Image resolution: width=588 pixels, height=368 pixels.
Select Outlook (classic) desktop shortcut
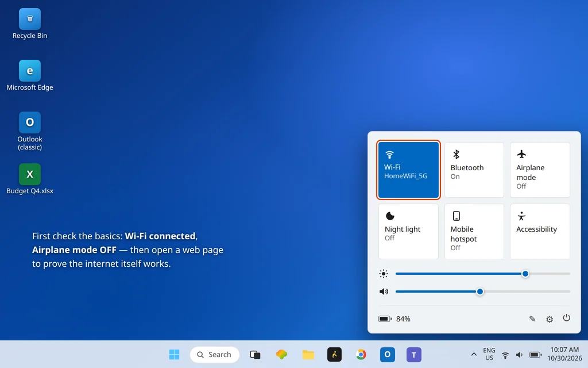(30, 131)
